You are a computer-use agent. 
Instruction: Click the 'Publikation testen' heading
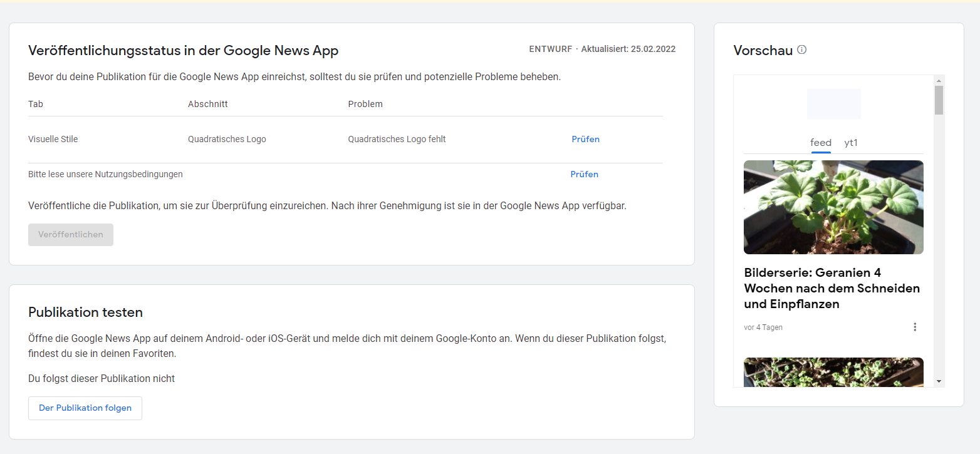tap(86, 312)
